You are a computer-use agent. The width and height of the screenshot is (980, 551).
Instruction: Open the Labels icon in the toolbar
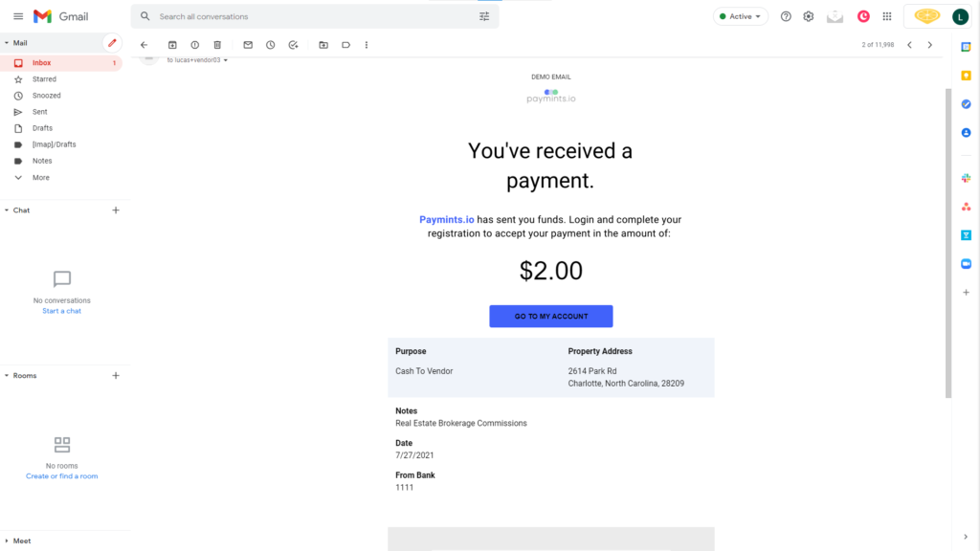pyautogui.click(x=345, y=45)
